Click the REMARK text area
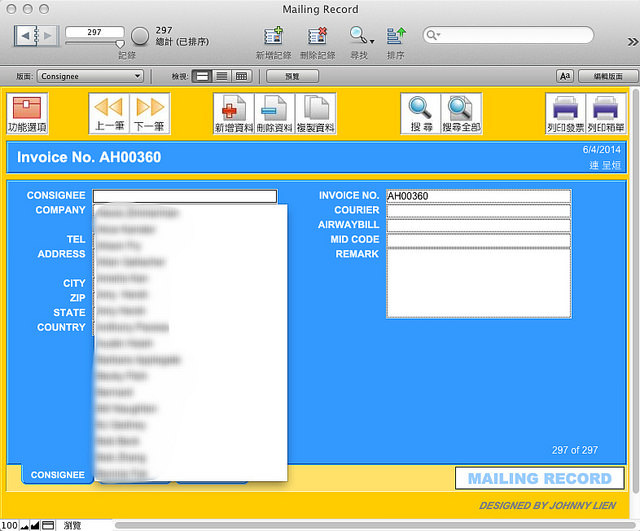This screenshot has width=640, height=531. (478, 283)
